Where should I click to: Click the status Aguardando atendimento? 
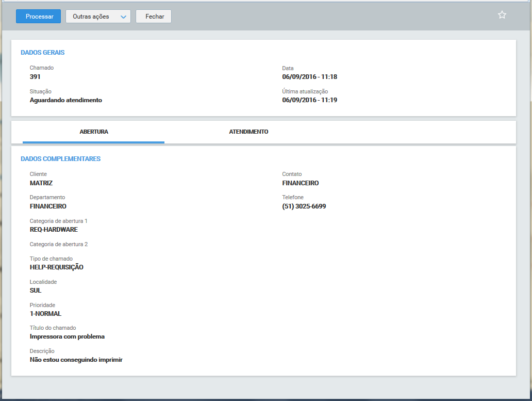66,100
